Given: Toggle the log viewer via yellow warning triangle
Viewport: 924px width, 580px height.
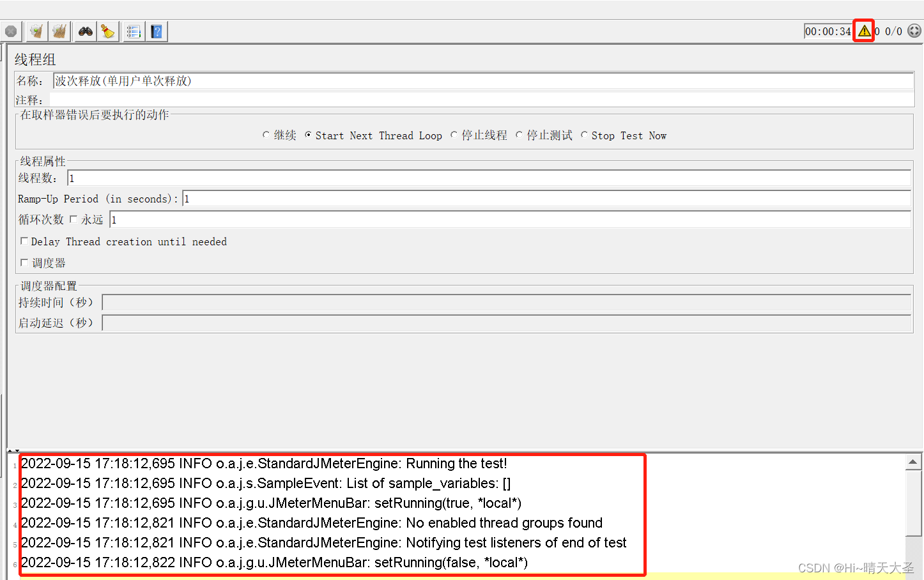Looking at the screenshot, I should click(x=864, y=31).
